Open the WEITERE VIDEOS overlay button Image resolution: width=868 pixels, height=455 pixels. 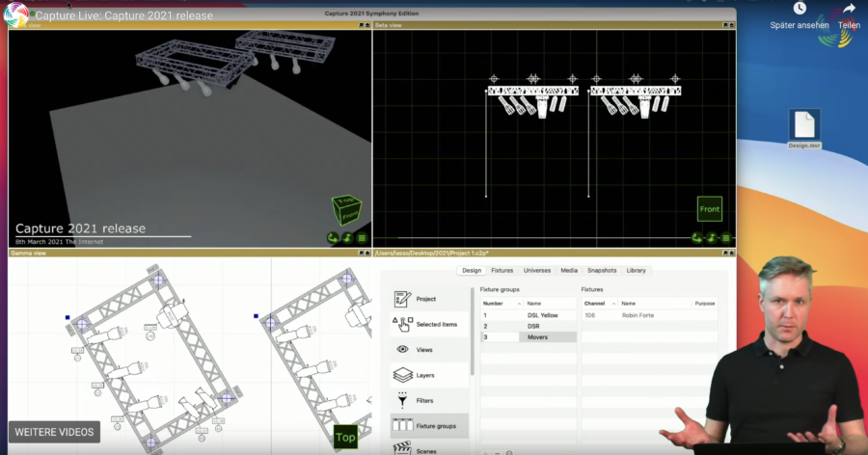pos(54,432)
